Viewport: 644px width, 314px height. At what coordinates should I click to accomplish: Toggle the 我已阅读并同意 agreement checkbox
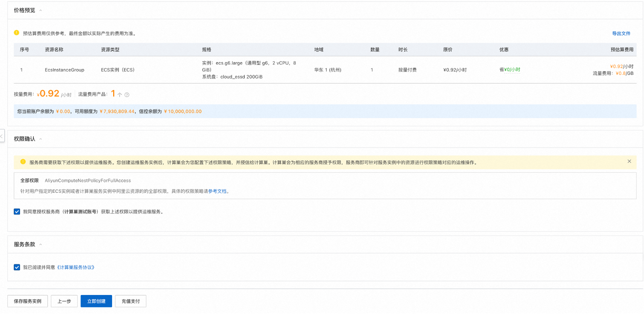[17, 267]
